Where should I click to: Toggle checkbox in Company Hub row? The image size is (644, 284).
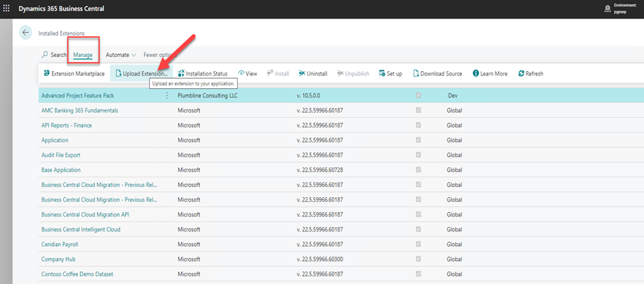418,259
